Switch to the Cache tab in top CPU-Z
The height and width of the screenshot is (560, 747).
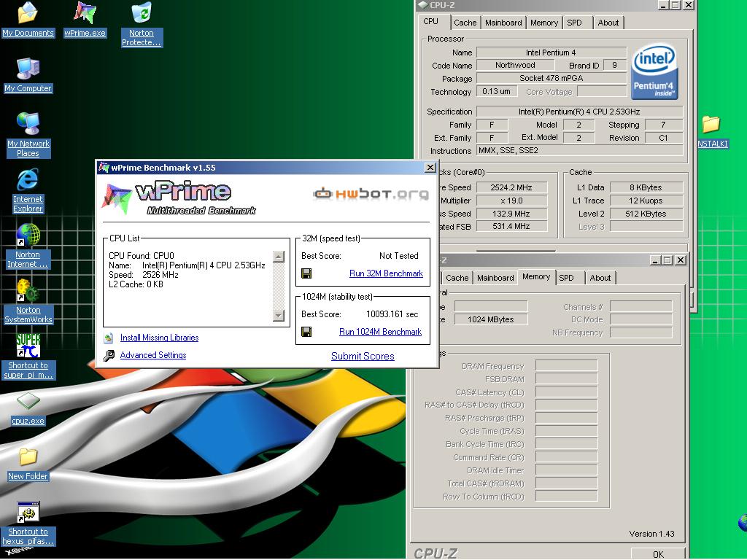coord(465,23)
